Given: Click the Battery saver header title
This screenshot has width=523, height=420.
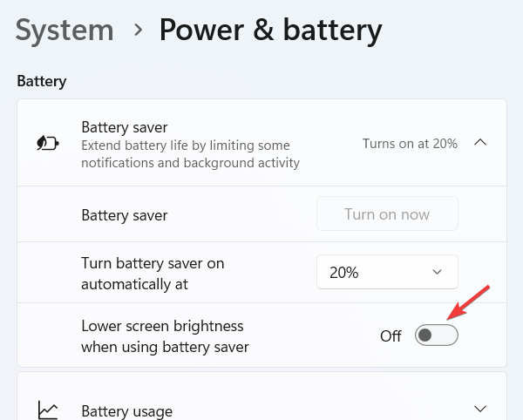Looking at the screenshot, I should (x=124, y=127).
